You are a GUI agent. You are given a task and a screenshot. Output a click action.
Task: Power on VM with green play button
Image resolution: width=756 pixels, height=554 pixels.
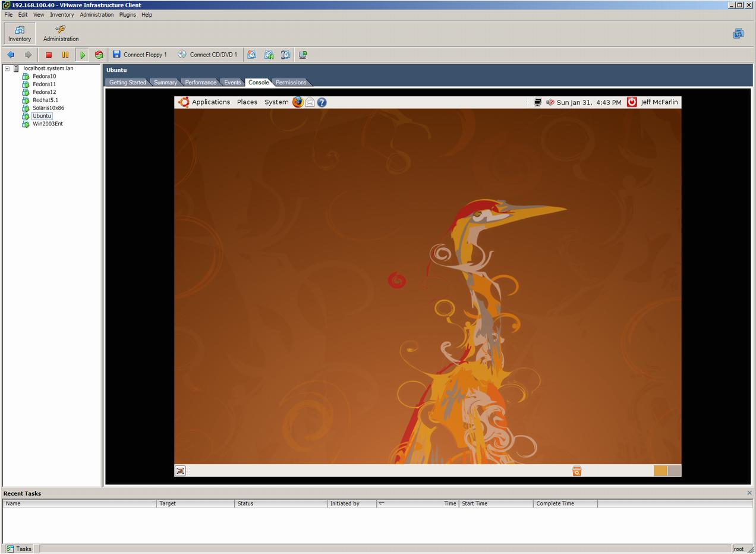tap(83, 55)
